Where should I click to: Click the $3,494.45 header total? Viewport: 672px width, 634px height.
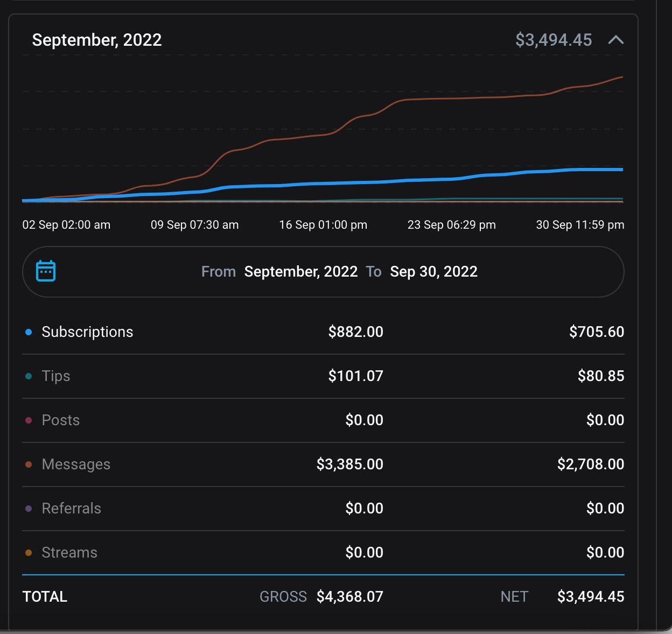coord(553,40)
